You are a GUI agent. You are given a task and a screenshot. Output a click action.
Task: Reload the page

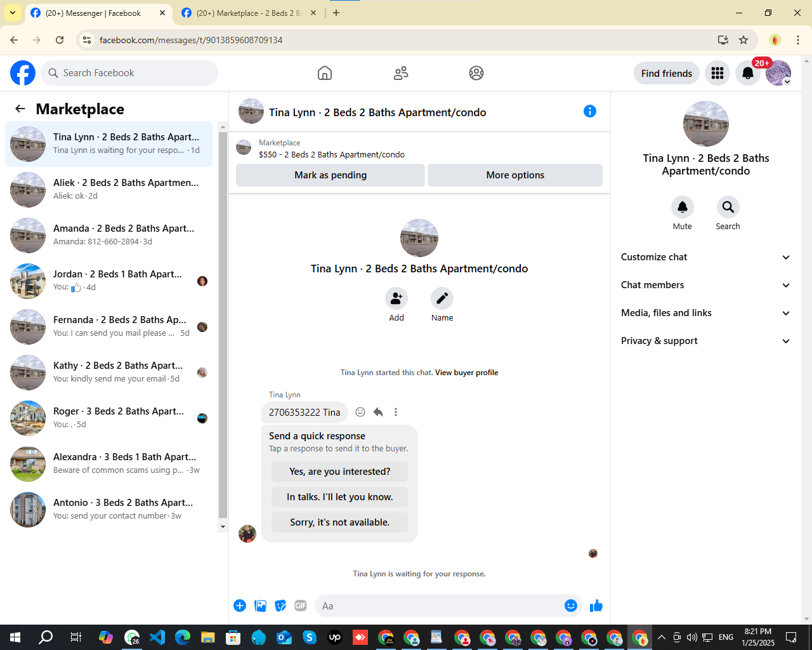60,40
